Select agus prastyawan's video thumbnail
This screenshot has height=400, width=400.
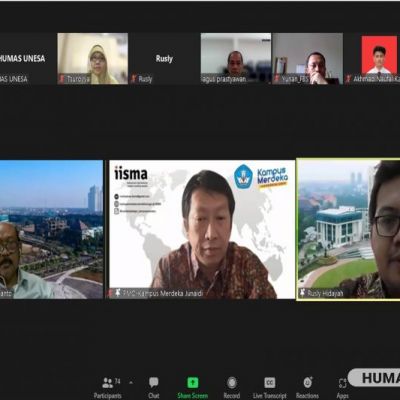236,59
